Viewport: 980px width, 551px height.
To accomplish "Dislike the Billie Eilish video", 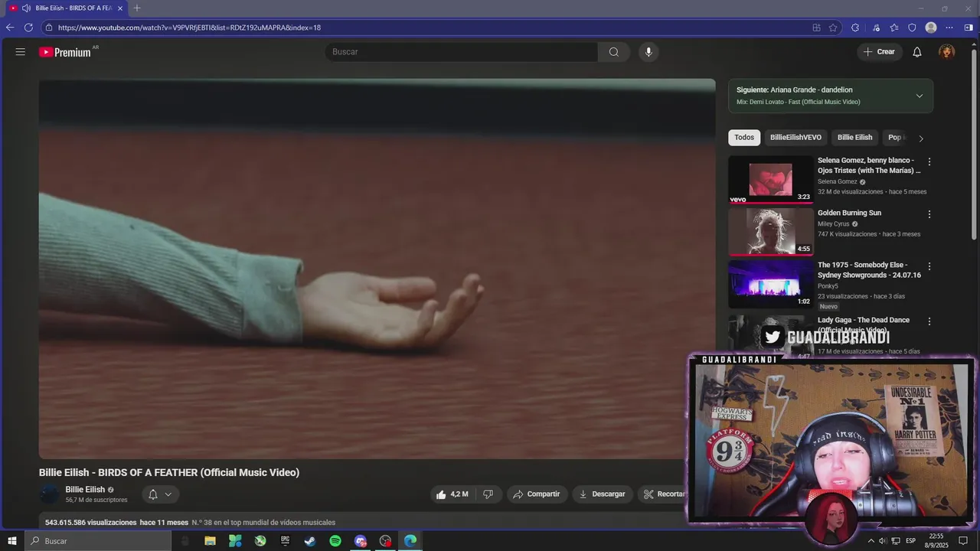I will (488, 494).
